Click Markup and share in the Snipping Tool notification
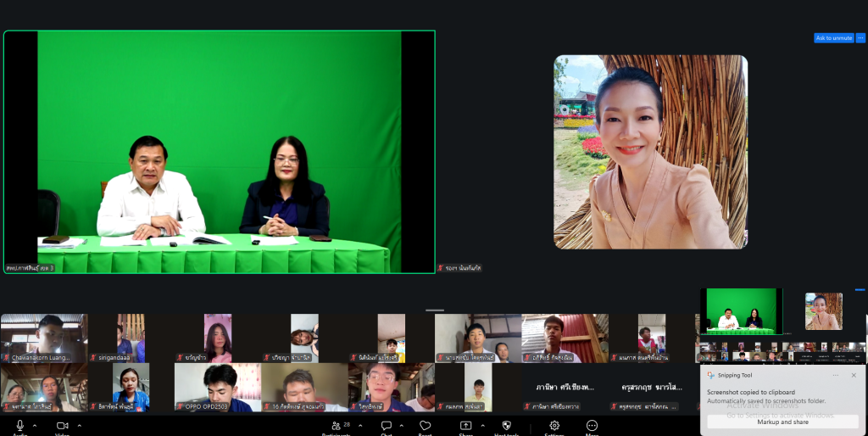Viewport: 868px width, 436px height. 782,422
